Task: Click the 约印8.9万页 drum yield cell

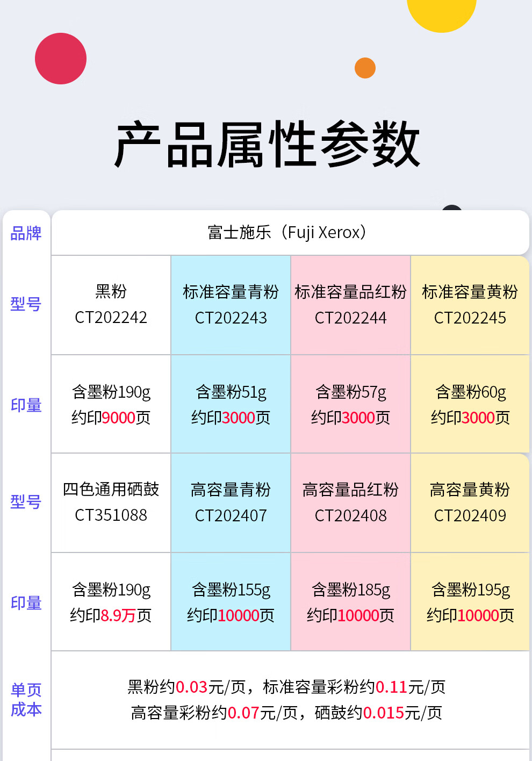Action: (111, 602)
